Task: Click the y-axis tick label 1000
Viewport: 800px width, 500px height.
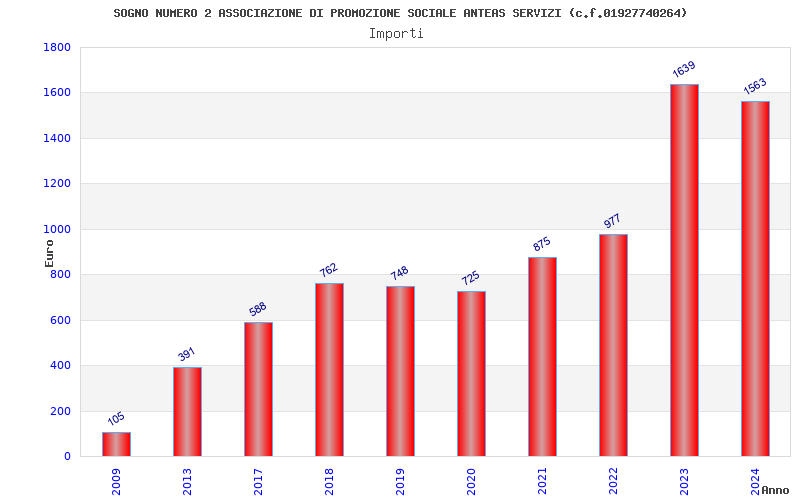Action: tap(57, 230)
